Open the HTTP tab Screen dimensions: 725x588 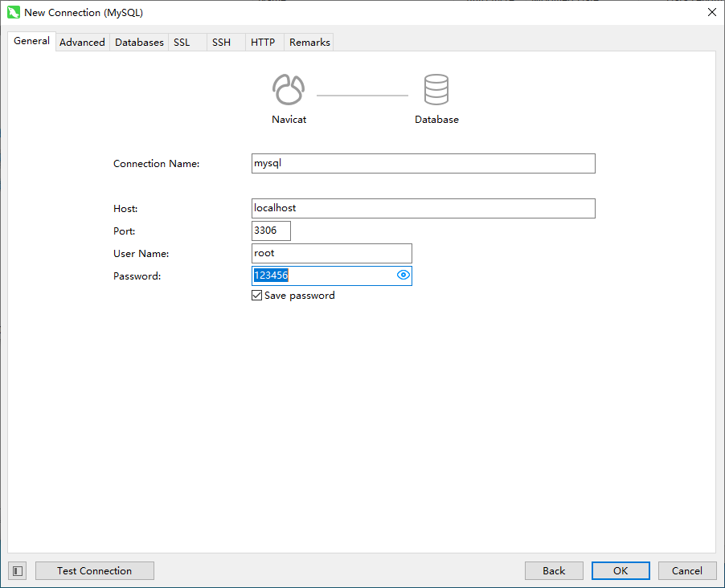(263, 42)
